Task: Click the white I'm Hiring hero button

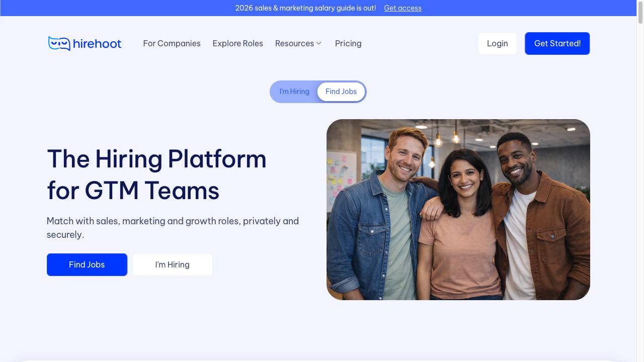Action: pyautogui.click(x=173, y=264)
